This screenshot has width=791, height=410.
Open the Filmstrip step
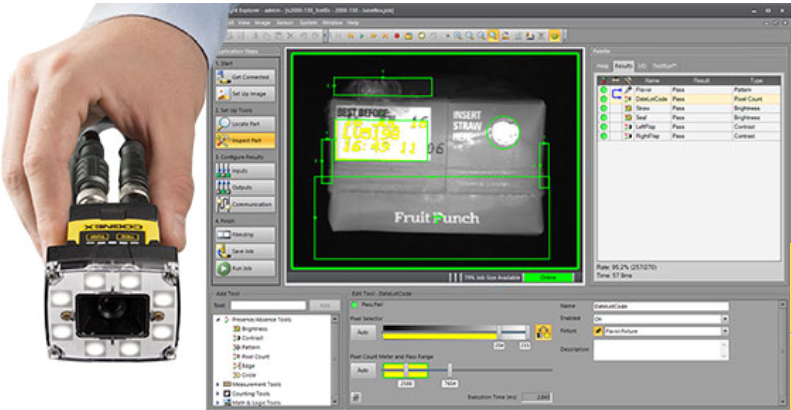(x=246, y=235)
